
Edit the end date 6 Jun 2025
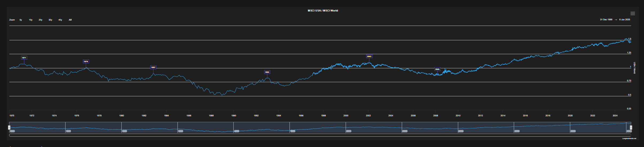tap(625, 19)
